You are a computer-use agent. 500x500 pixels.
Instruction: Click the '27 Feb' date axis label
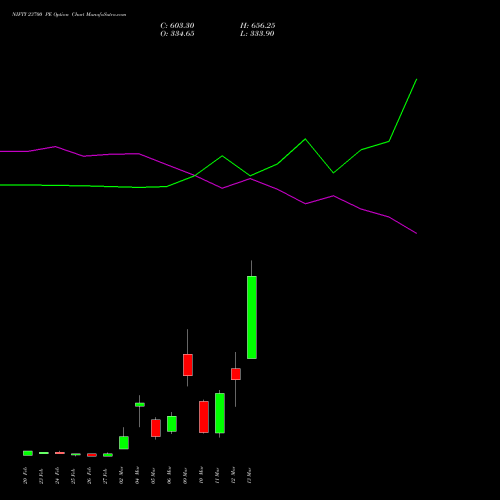pyautogui.click(x=106, y=475)
